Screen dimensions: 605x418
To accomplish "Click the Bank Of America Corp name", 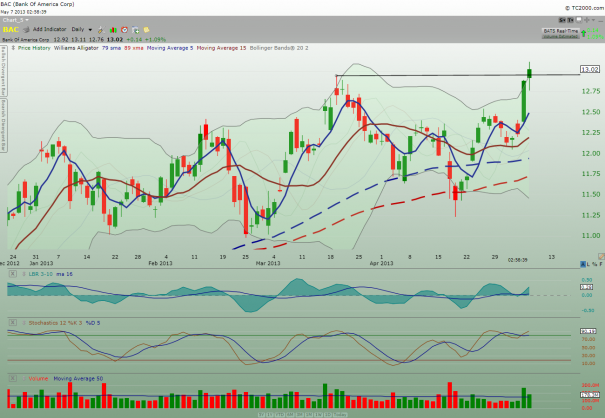I will coord(26,39).
